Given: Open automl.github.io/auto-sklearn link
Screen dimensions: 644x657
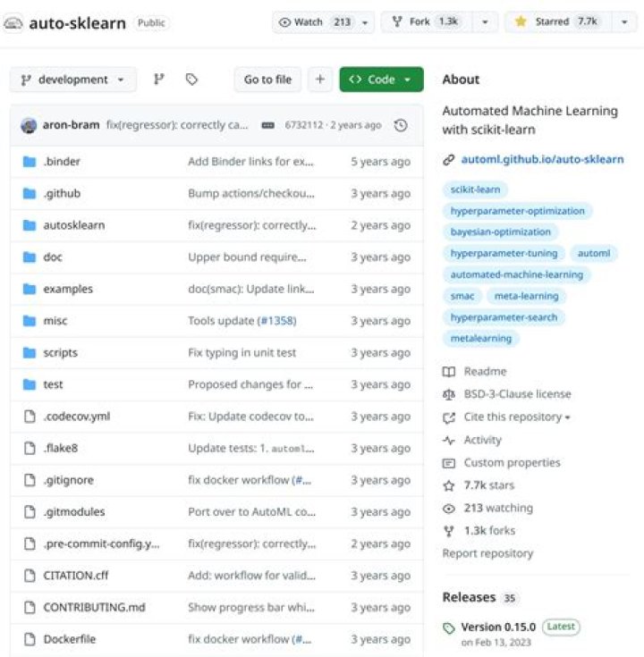Looking at the screenshot, I should click(542, 159).
